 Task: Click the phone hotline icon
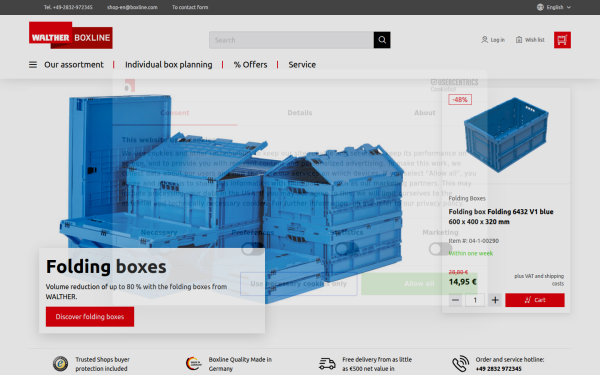[x=460, y=364]
